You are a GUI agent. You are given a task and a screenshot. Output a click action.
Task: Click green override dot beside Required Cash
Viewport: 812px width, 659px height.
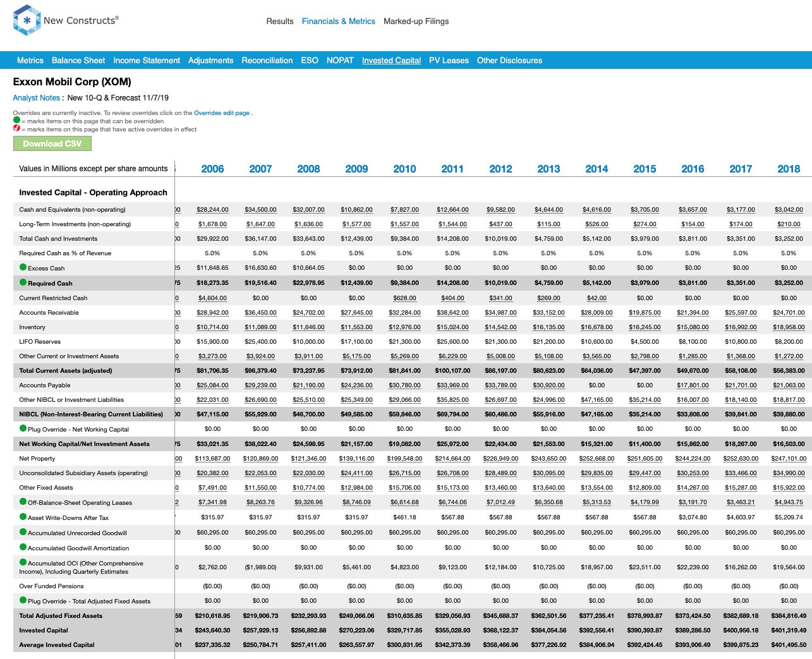pos(23,282)
